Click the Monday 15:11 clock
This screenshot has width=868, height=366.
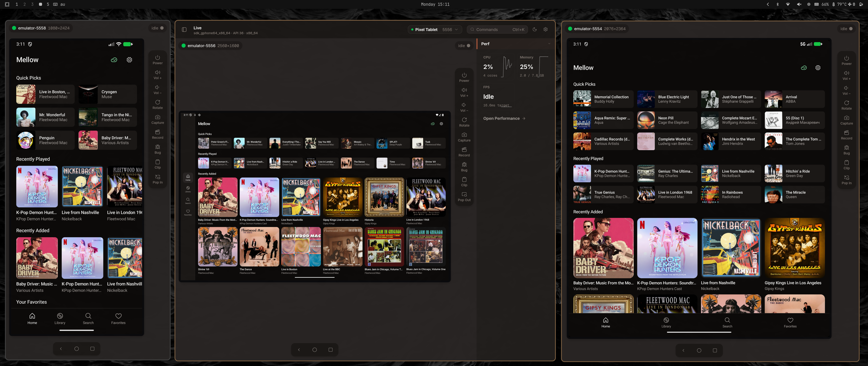coord(435,4)
